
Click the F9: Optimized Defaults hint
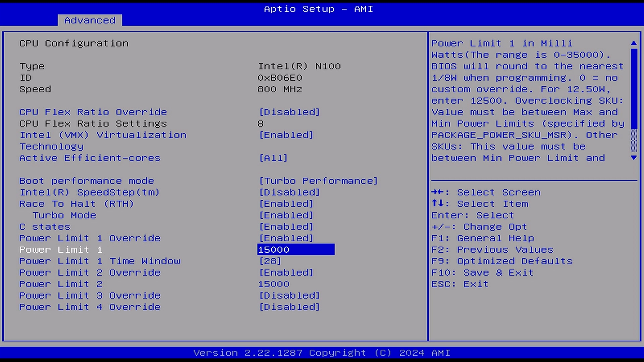tap(502, 261)
